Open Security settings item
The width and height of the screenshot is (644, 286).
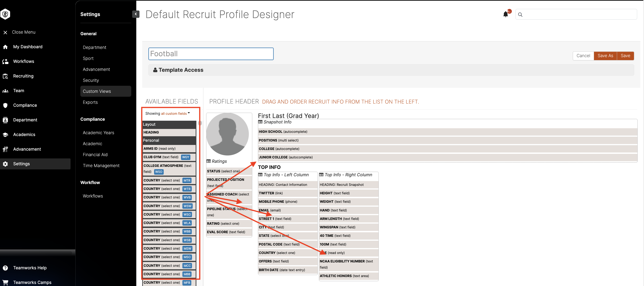[x=91, y=80]
